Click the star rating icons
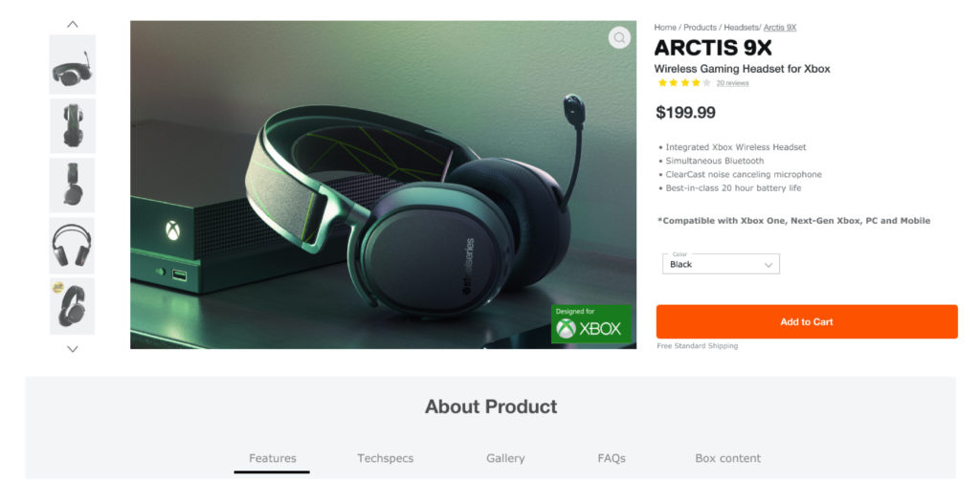Viewport: 980px width, 504px height. click(683, 83)
